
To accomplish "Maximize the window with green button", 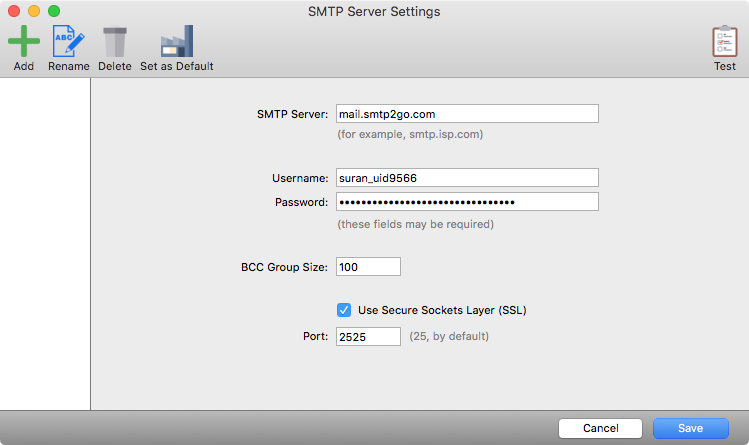I will click(x=54, y=12).
